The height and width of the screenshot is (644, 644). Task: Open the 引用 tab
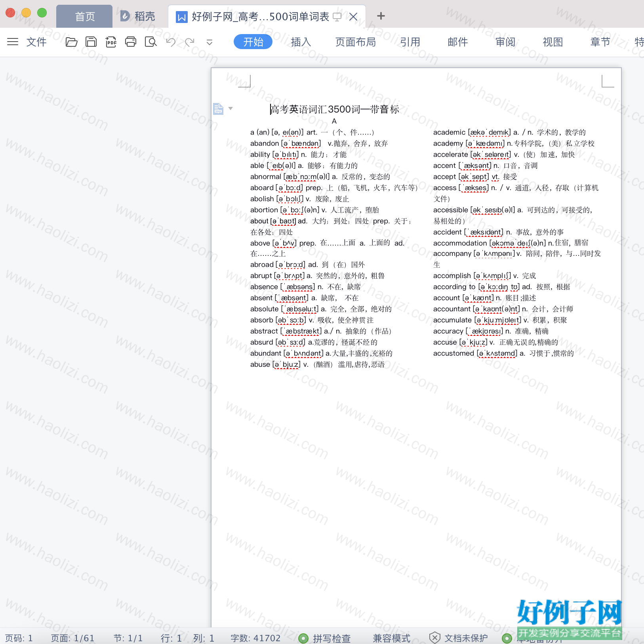click(410, 42)
